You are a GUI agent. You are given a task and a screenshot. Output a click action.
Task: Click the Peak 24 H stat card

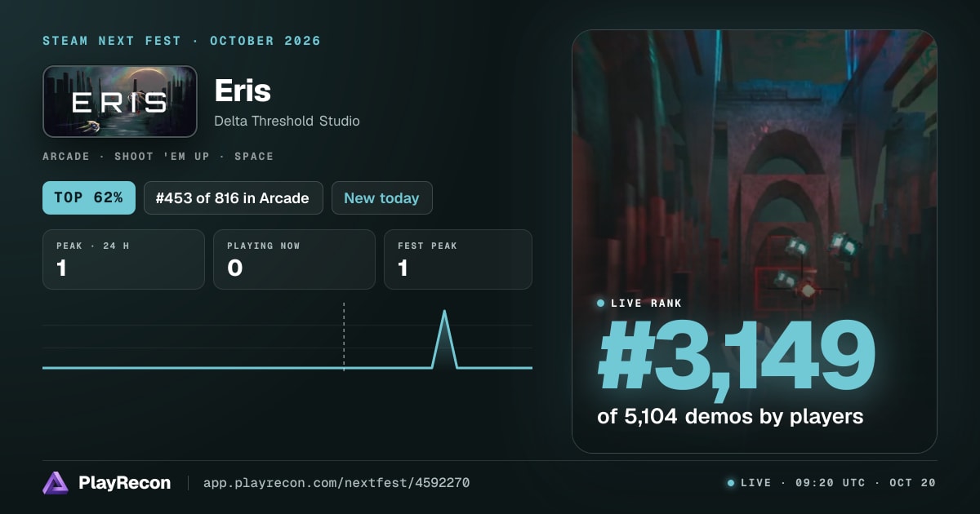tap(123, 259)
